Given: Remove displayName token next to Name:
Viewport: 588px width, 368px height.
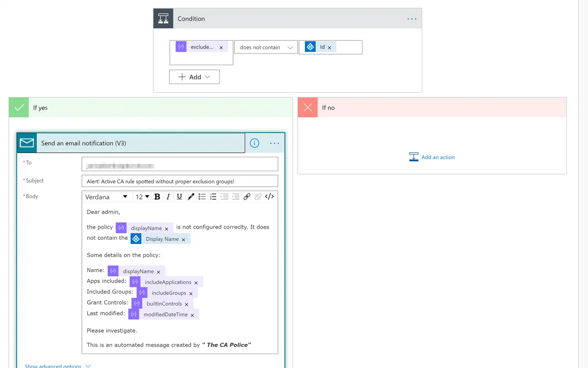Looking at the screenshot, I should coord(158,272).
